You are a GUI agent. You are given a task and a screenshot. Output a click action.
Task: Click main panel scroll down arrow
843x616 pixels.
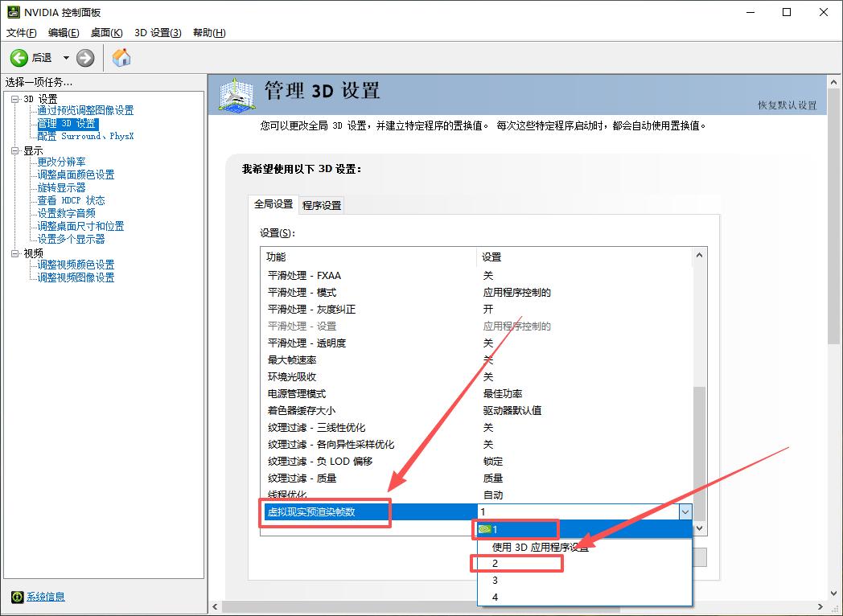(x=834, y=594)
